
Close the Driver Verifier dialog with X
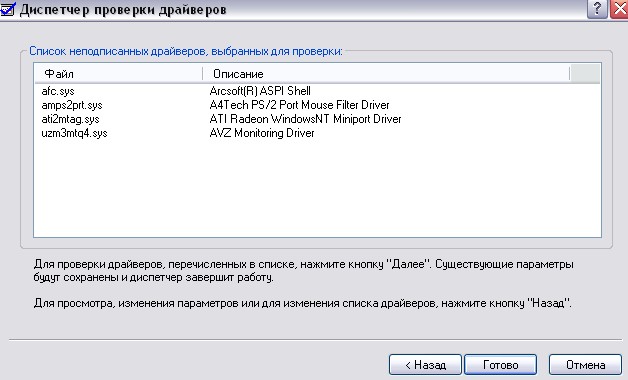coord(619,9)
